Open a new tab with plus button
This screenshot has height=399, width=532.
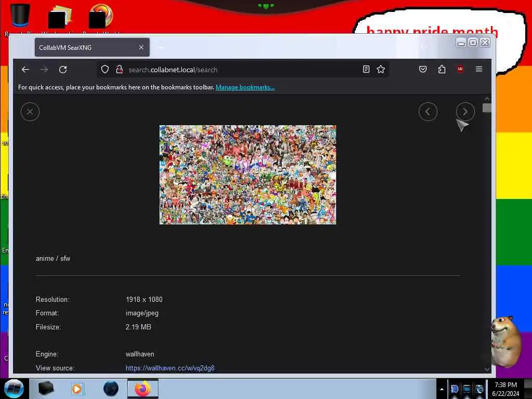161,47
